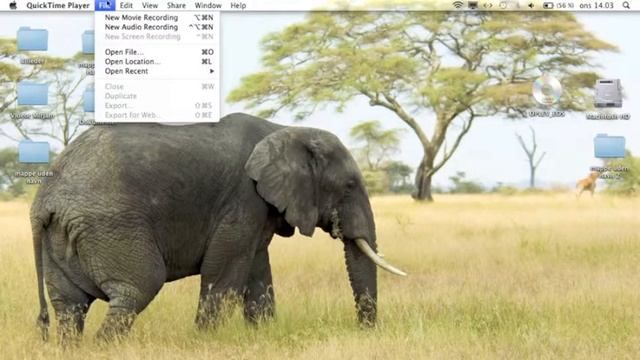Open the Share menu
The image size is (640, 360).
tap(176, 5)
